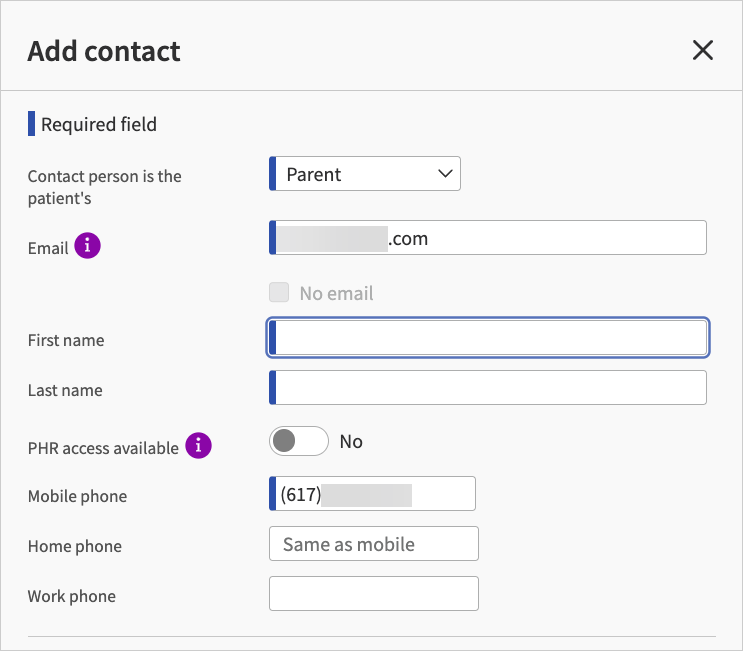This screenshot has width=743, height=651.
Task: Click the "PHR access available" label
Action: pyautogui.click(x=103, y=448)
